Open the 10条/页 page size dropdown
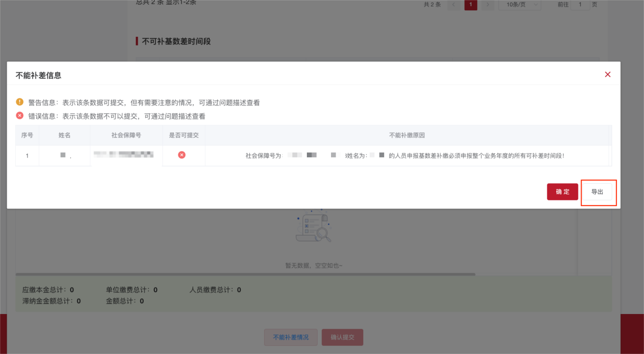Screen dimensions: 644x354 point(519,5)
